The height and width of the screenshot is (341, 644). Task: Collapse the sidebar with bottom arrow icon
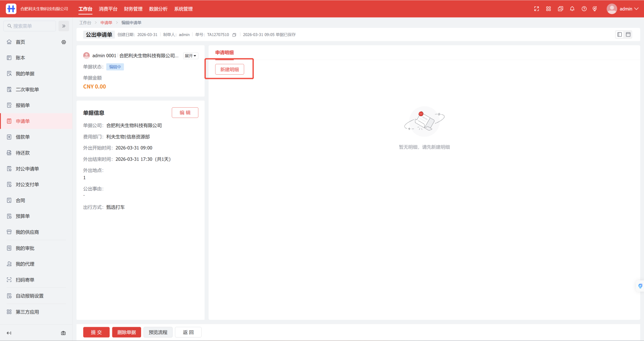[x=9, y=333]
